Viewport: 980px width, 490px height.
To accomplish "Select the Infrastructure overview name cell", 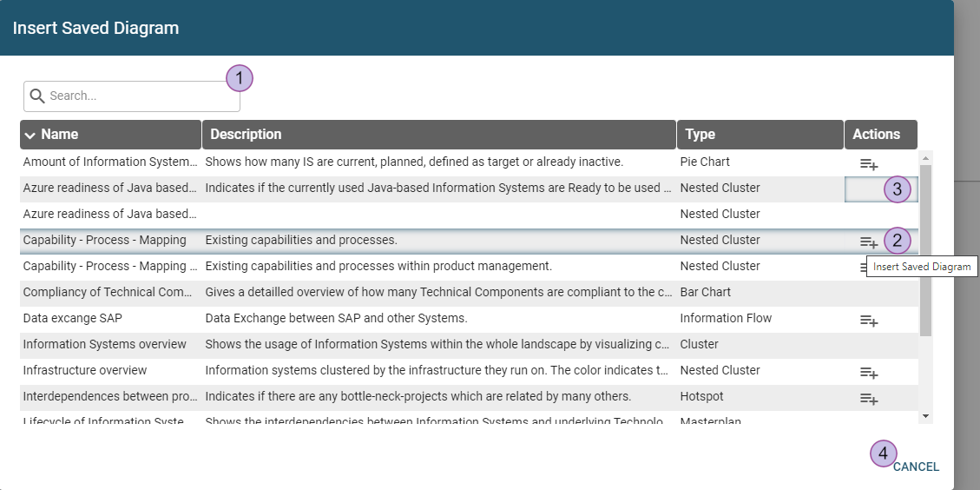I will [85, 370].
